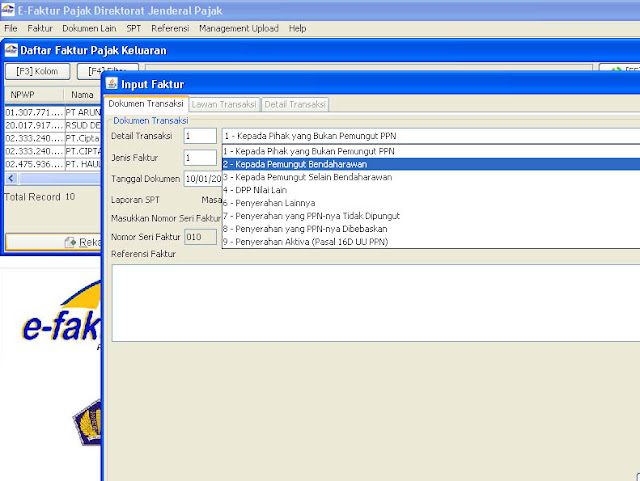640x481 pixels.
Task: Open the Help menu
Action: [298, 28]
